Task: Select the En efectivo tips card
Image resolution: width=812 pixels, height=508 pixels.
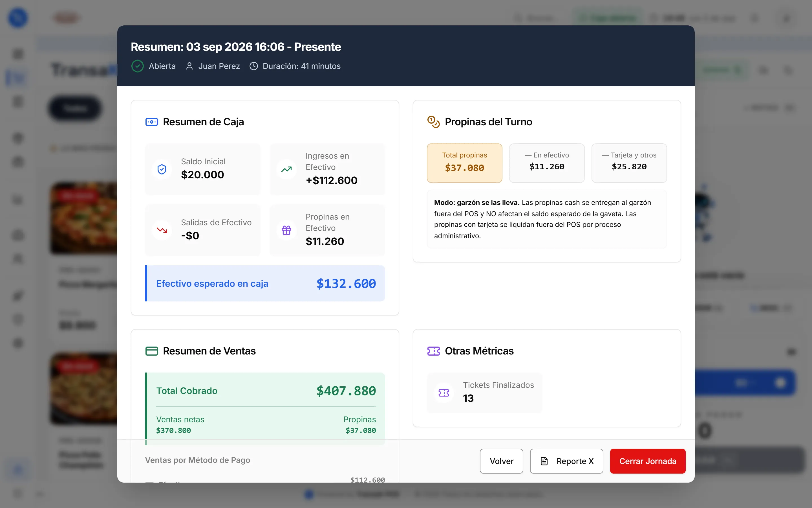Action: point(547,163)
